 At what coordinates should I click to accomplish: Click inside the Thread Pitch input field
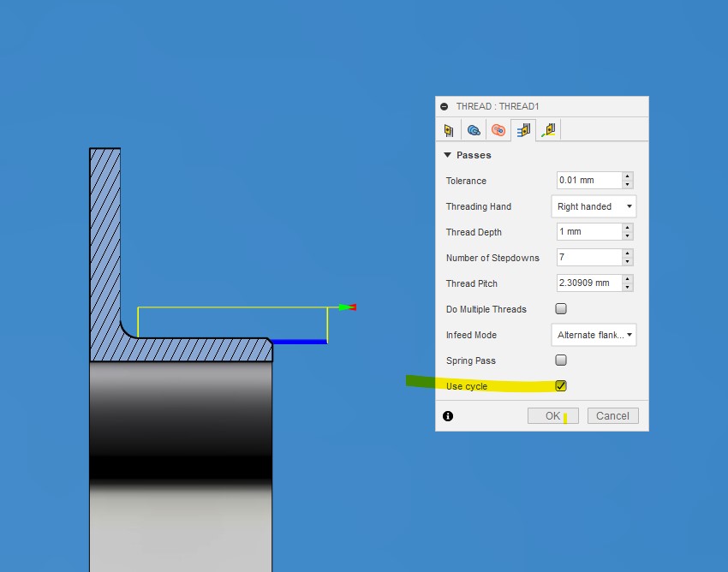pyautogui.click(x=591, y=283)
